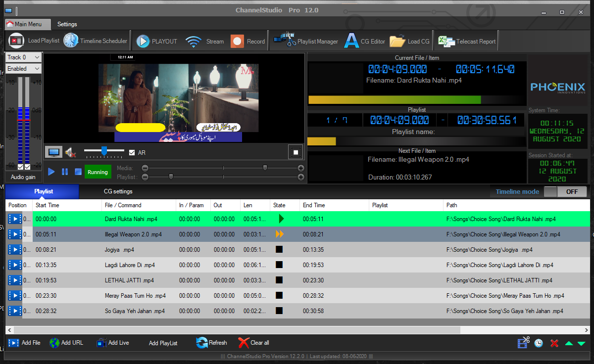Screen dimensions: 594x364
Task: Move item down with green arrow
Action: pos(581,343)
